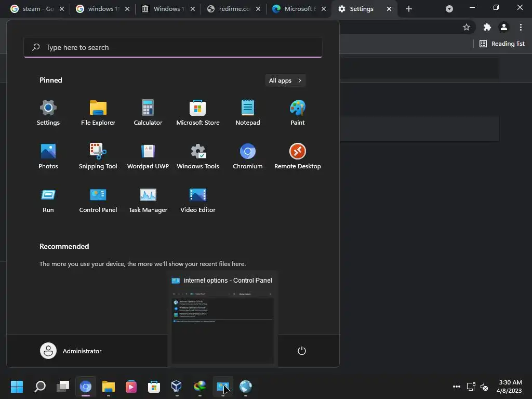Screen dimensions: 532x399
Task: Open the network tray icon
Action: (471, 387)
